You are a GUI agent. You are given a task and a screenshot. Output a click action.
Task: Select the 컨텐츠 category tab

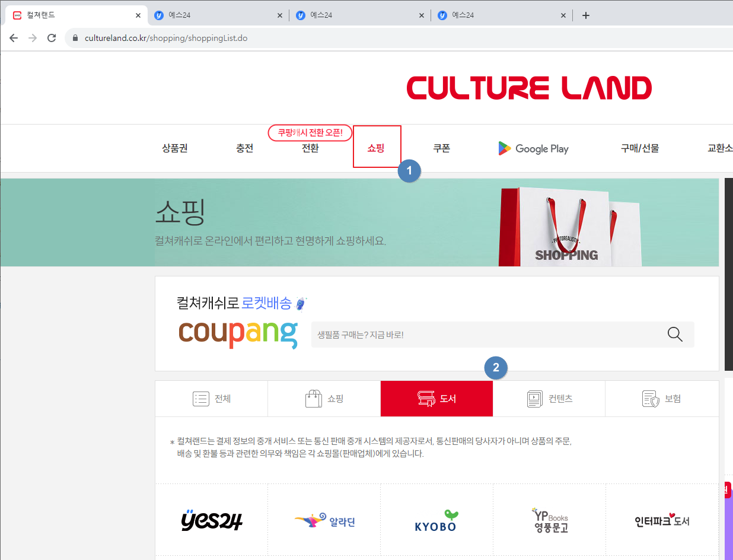[549, 399]
